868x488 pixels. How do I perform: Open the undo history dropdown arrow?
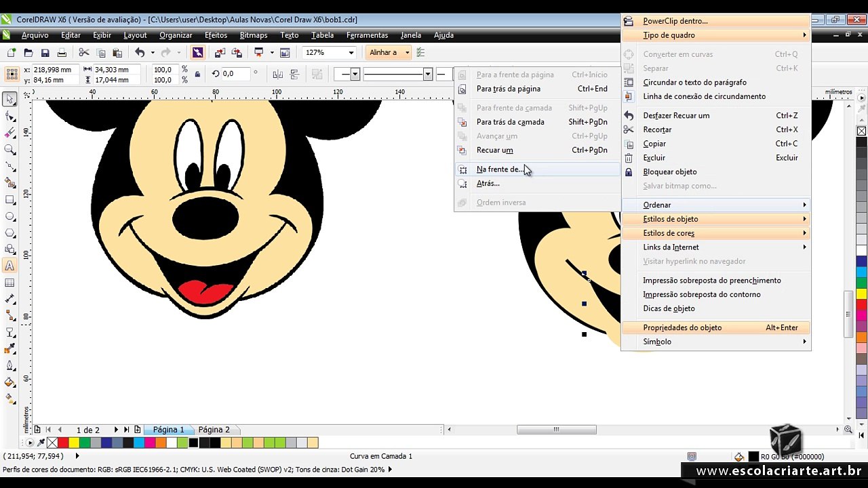tap(153, 52)
